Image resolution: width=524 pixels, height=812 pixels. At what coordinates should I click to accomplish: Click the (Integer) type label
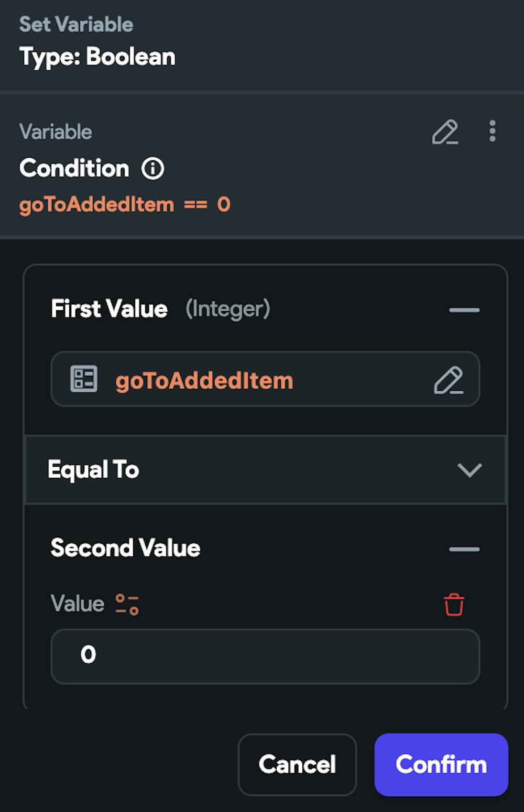point(228,309)
